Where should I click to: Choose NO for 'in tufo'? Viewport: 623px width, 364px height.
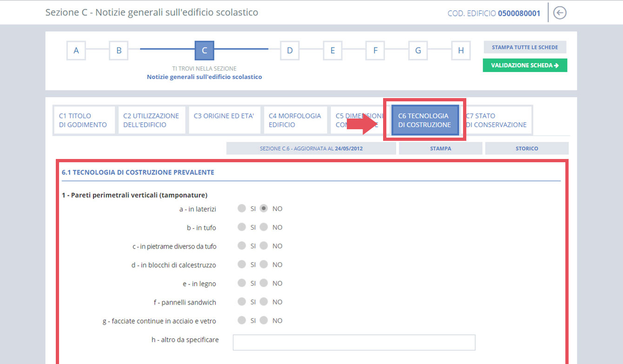264,227
